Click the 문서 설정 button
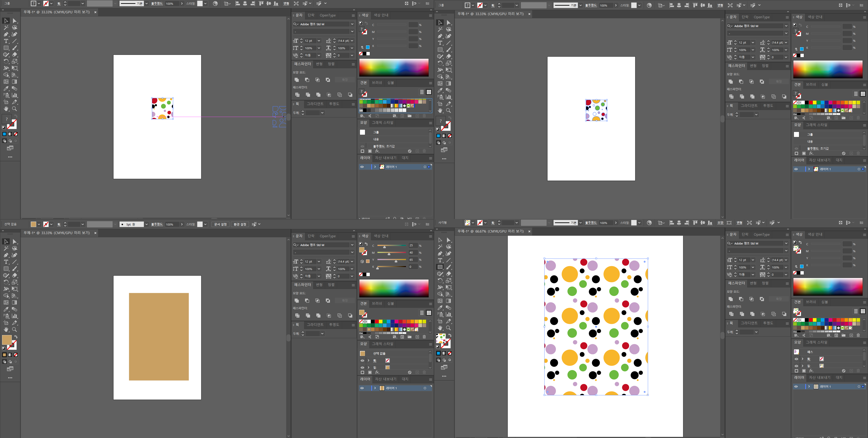The width and height of the screenshot is (868, 438). (220, 224)
